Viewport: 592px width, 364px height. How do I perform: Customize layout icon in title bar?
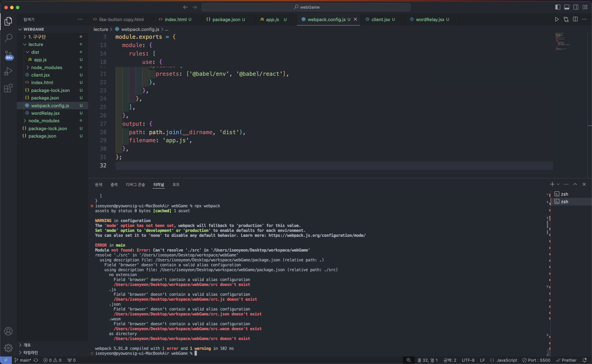point(585,7)
